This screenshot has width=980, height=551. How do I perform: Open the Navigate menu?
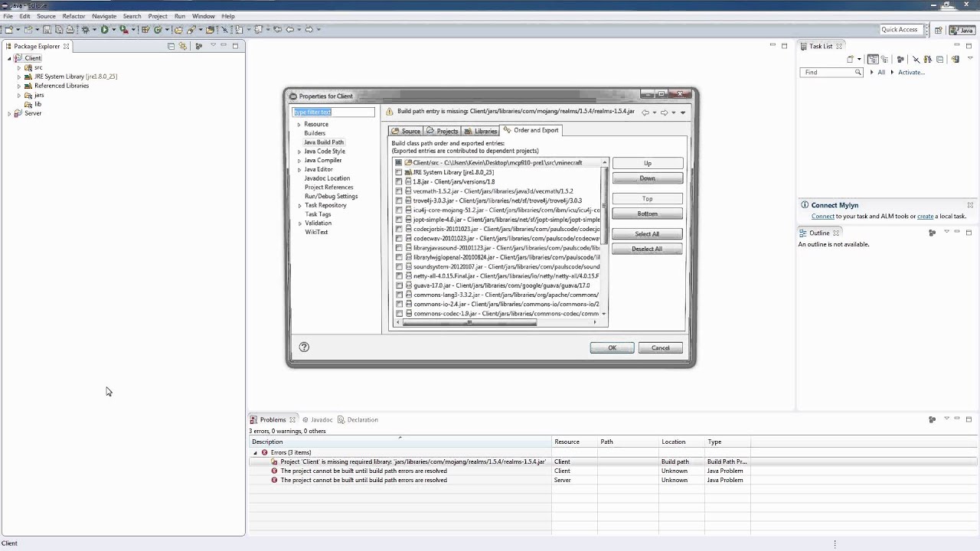[x=104, y=16]
